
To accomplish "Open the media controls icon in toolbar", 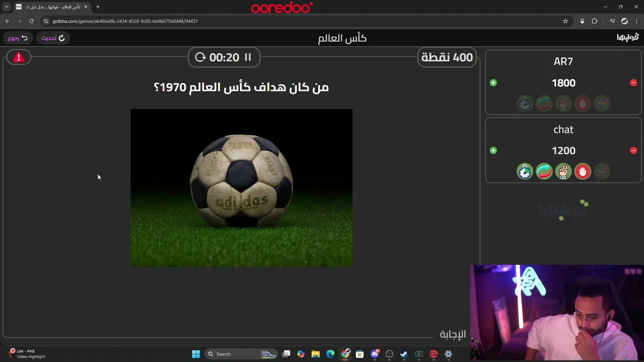I will coord(612,21).
